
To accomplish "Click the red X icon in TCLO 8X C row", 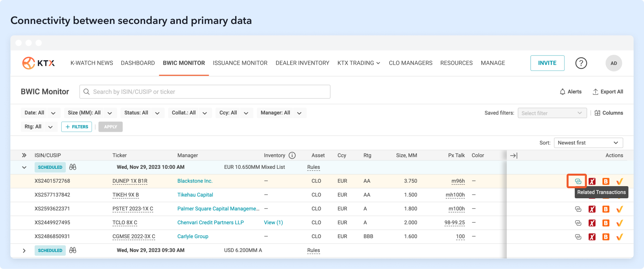I will (x=592, y=223).
